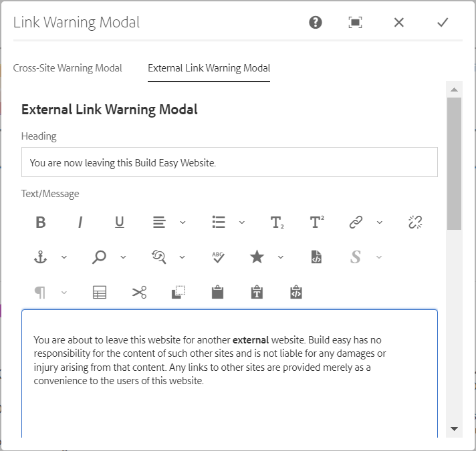Screen dimensions: 476x451
Task: Apply superscript formatting
Action: pos(317,222)
